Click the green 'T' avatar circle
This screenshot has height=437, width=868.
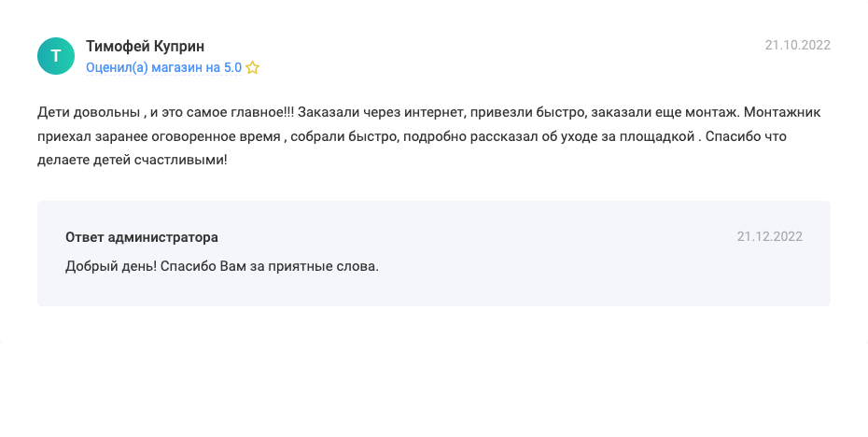[x=56, y=56]
